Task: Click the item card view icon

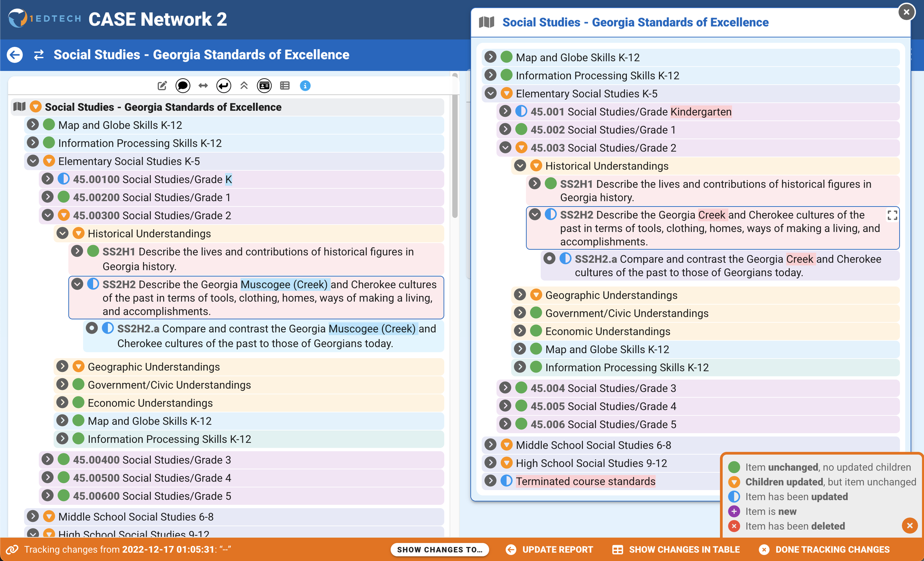Action: pyautogui.click(x=264, y=86)
